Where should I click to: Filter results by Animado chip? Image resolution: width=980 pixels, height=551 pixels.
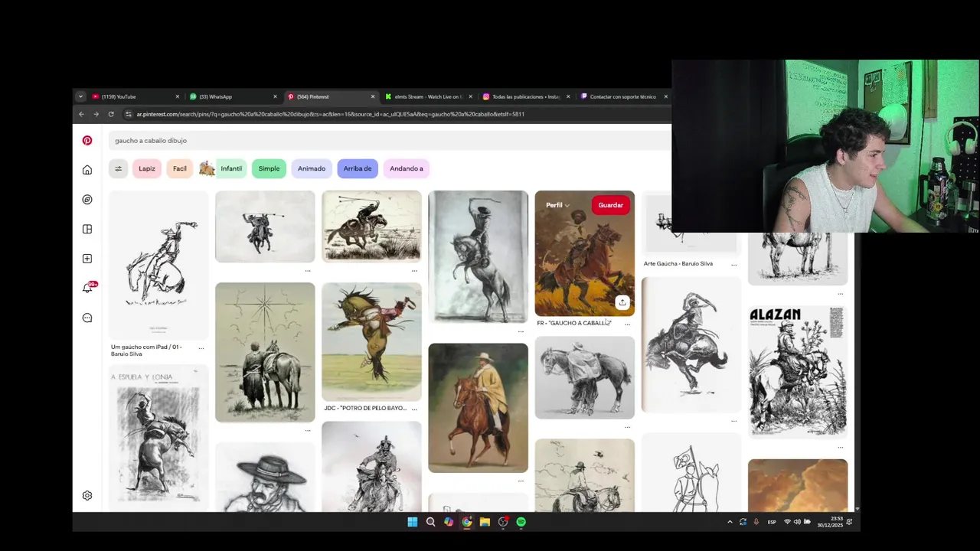click(312, 168)
